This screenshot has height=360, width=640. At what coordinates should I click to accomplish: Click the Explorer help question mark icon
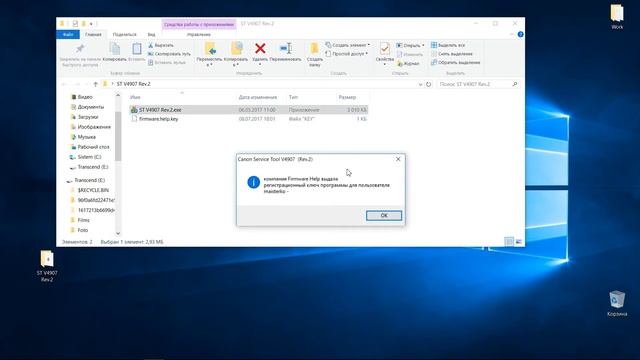tap(520, 35)
